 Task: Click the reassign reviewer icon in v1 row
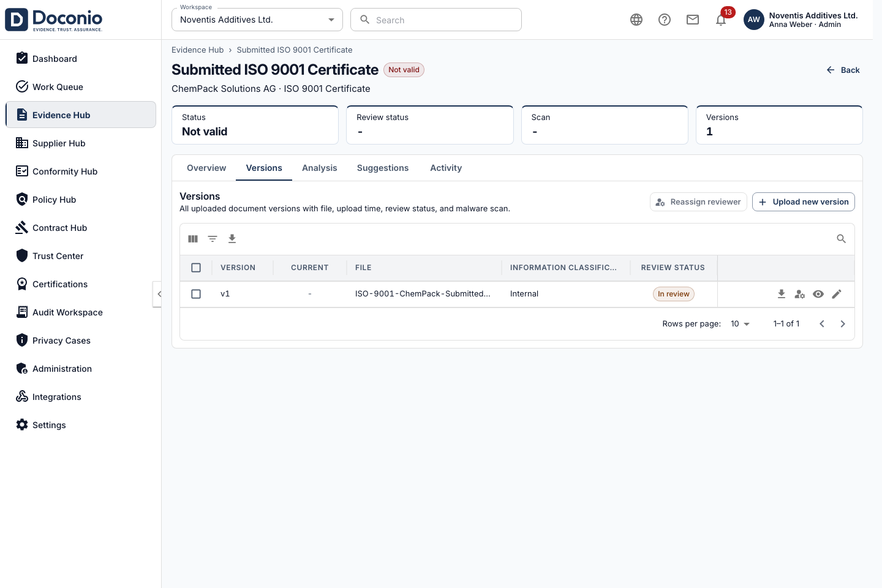point(800,294)
